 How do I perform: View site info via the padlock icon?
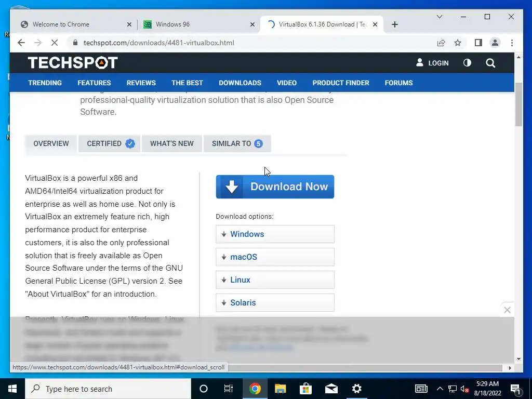(75, 43)
